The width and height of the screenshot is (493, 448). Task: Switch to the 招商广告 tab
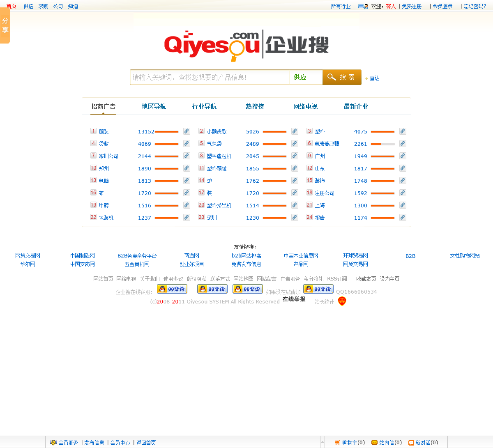(x=104, y=107)
